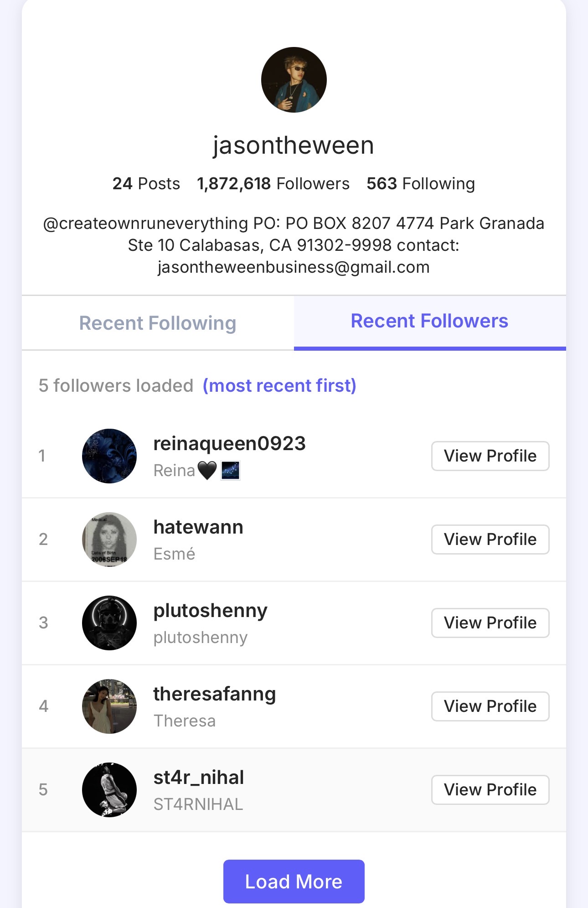Select the st4r_nihal username

coord(199,778)
